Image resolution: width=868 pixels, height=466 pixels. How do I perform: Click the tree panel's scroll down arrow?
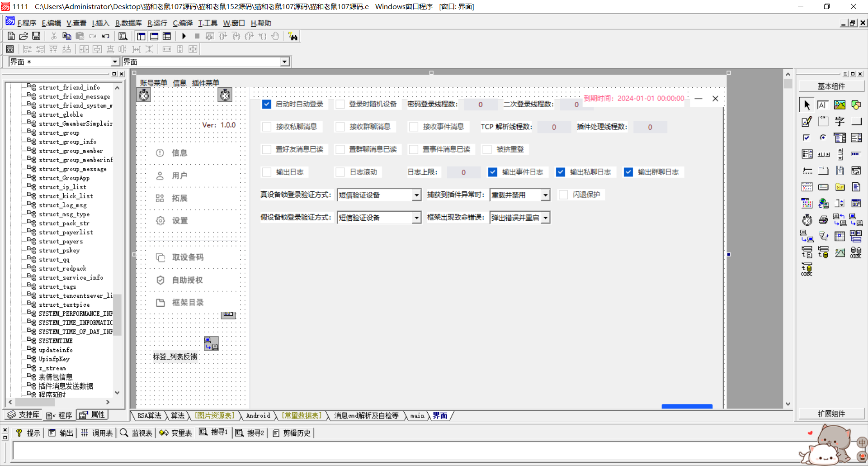point(118,393)
